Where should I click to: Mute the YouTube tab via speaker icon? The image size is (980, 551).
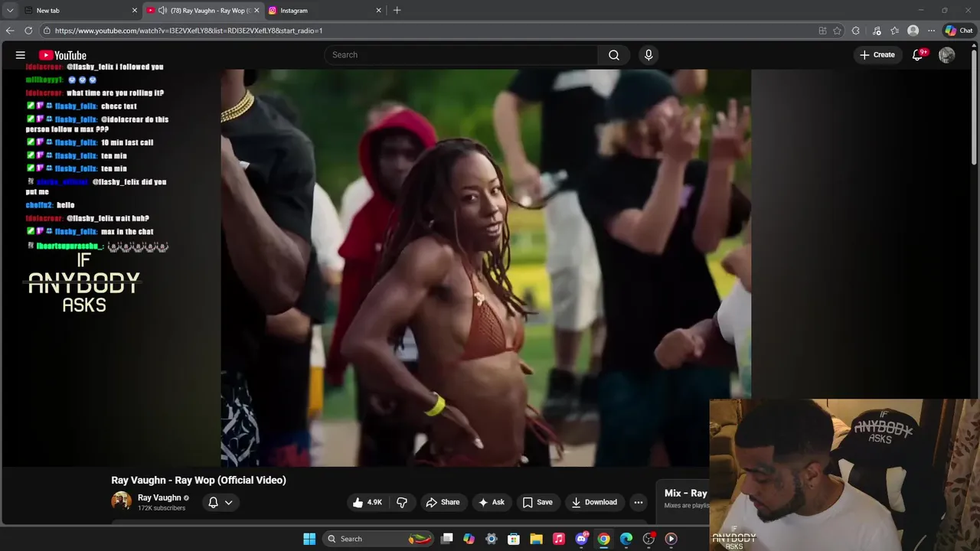point(162,10)
